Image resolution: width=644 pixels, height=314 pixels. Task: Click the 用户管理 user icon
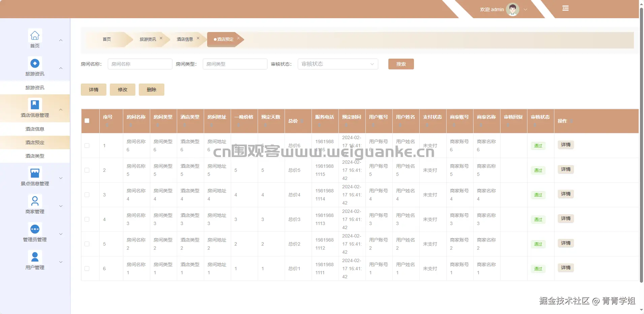click(35, 257)
